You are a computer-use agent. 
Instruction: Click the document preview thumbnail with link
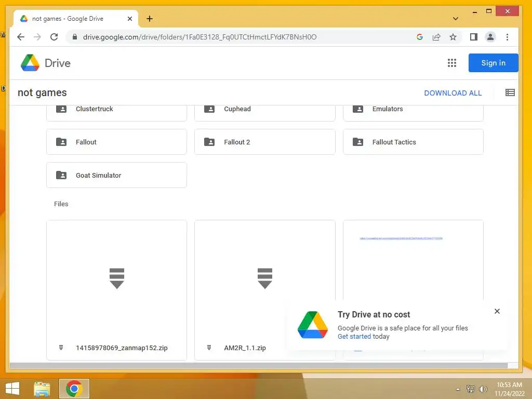pos(413,260)
